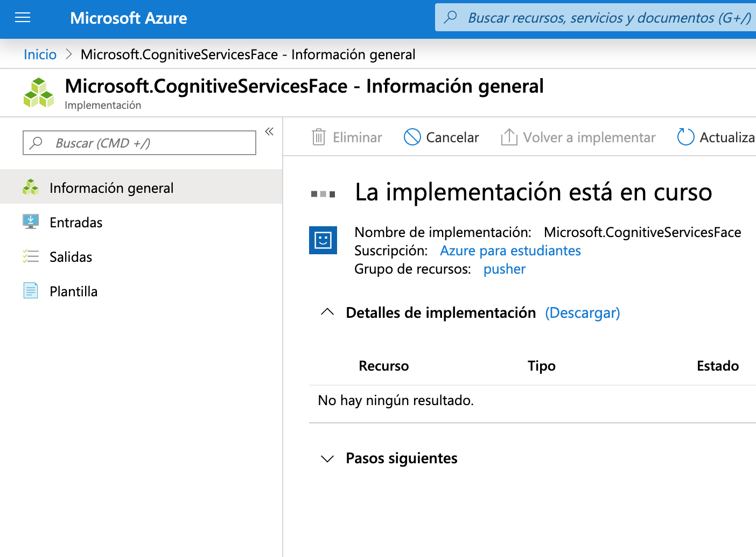This screenshot has width=756, height=557.
Task: Click the Cancelar circle-slash icon
Action: click(412, 137)
